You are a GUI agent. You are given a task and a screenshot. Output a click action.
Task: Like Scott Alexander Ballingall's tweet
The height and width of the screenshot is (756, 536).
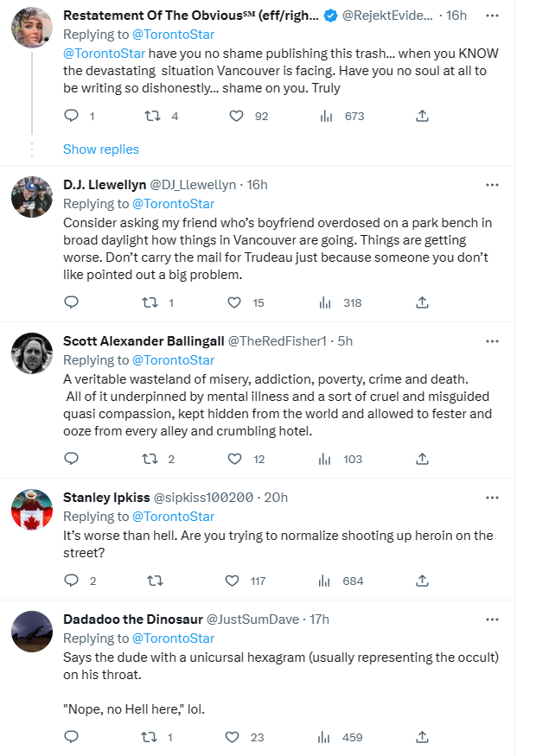(x=234, y=459)
